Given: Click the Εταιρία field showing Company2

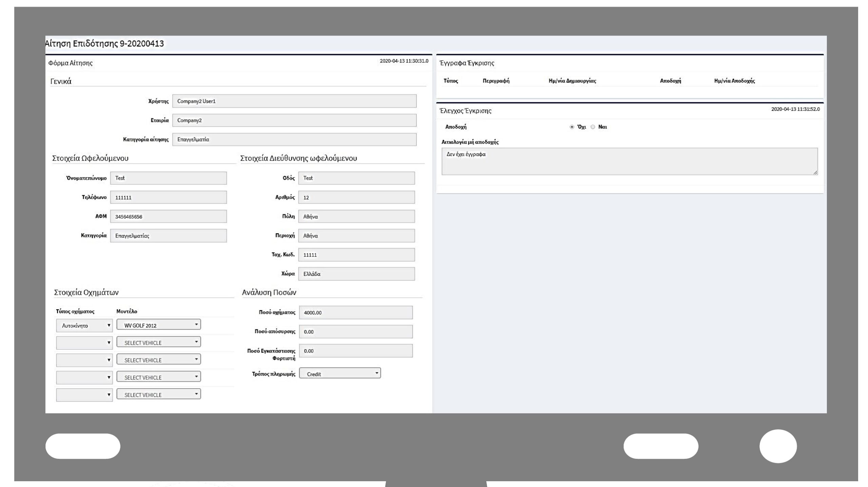Looking at the screenshot, I should [x=294, y=120].
